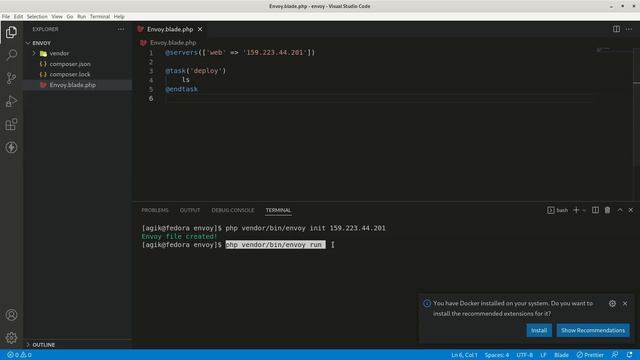Click 'Envoy file created!' terminal output
This screenshot has width=640, height=360.
pyautogui.click(x=179, y=237)
